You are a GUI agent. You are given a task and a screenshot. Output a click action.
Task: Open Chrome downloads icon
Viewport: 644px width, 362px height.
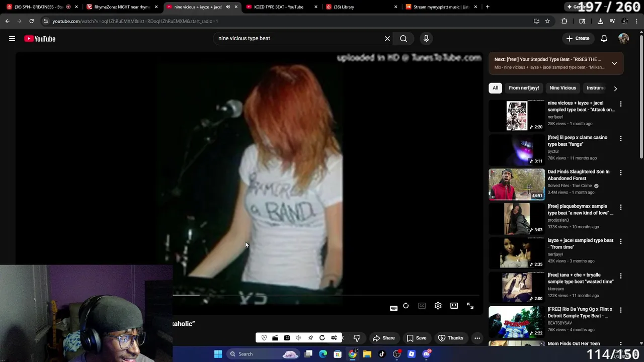(600, 21)
